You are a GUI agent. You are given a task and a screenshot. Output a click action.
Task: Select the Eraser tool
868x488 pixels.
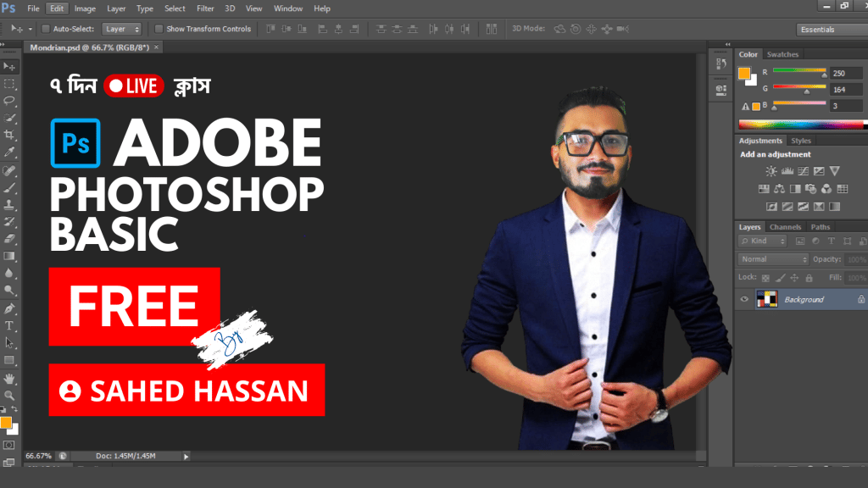point(9,239)
